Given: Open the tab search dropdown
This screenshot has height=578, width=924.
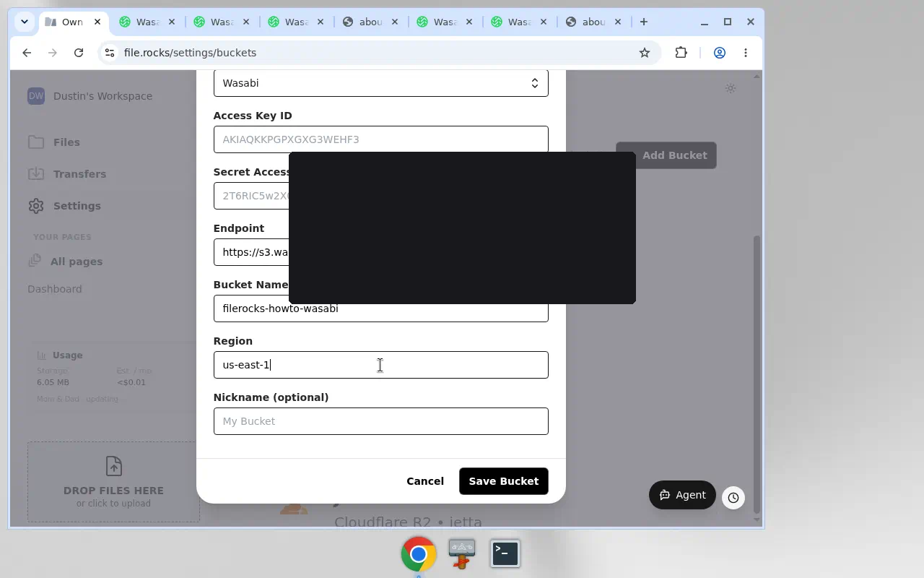Looking at the screenshot, I should (x=25, y=22).
